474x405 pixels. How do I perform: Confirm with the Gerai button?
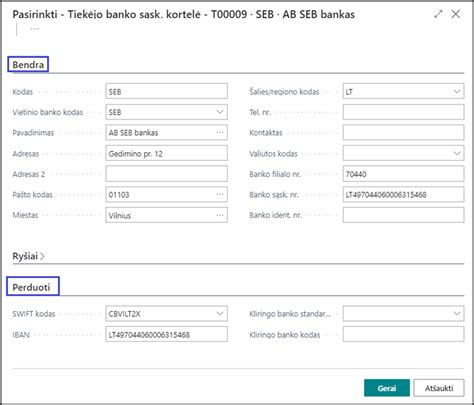point(387,388)
